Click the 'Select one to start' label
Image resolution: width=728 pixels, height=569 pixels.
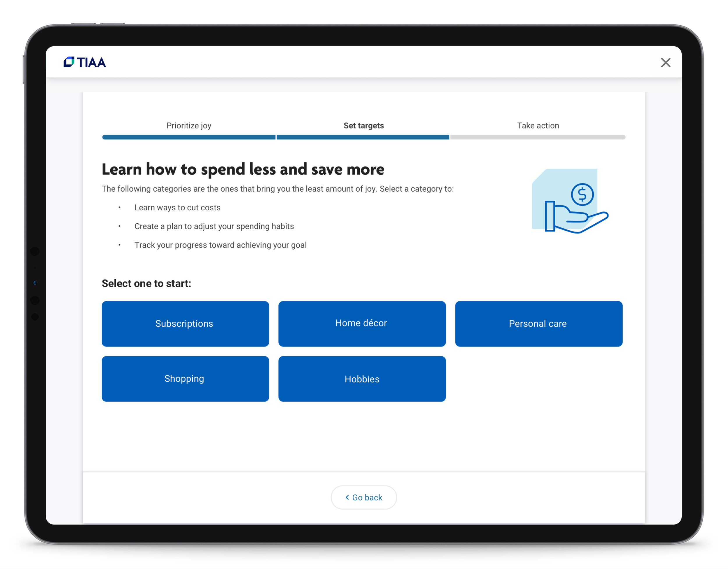click(146, 283)
